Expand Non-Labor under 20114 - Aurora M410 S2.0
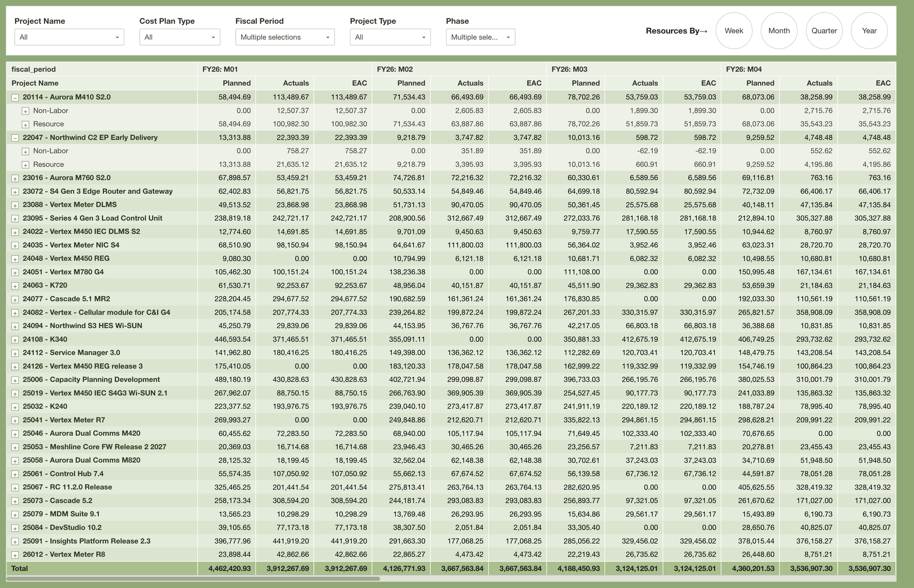Viewport: 914px width, 588px height. (x=26, y=111)
